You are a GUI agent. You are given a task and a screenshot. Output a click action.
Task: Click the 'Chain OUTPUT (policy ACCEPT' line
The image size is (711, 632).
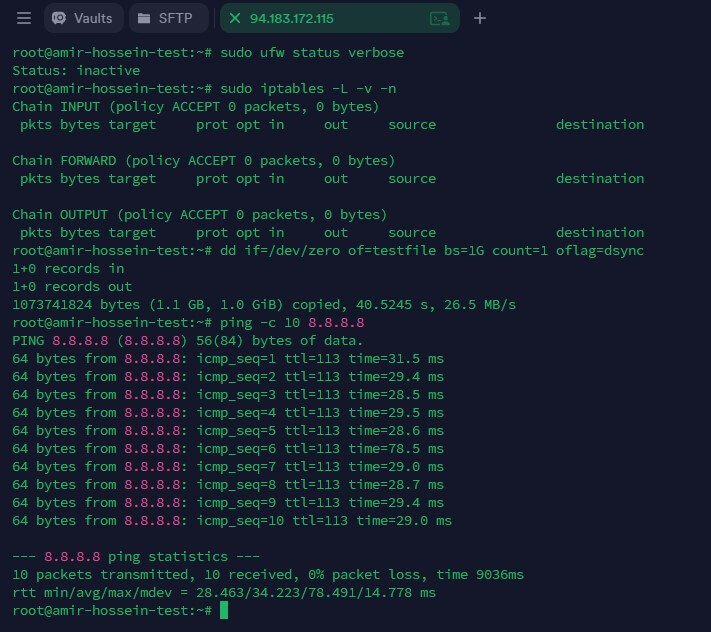pyautogui.click(x=200, y=214)
